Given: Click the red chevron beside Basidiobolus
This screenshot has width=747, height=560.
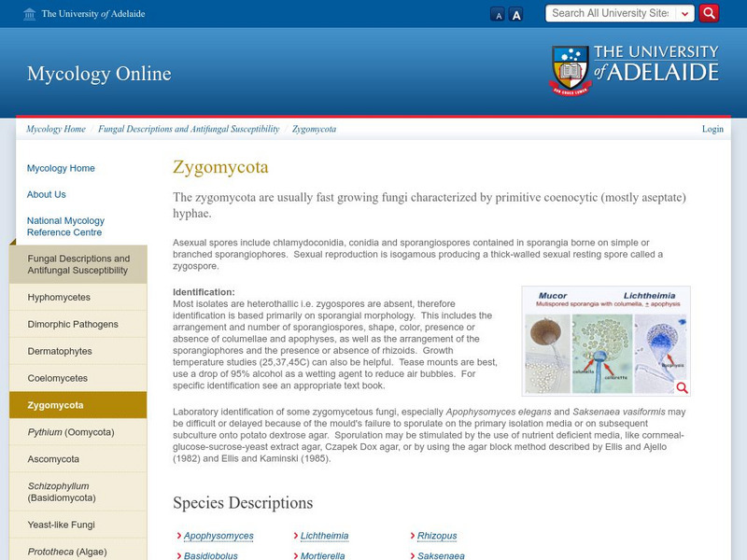Looking at the screenshot, I should [x=177, y=553].
